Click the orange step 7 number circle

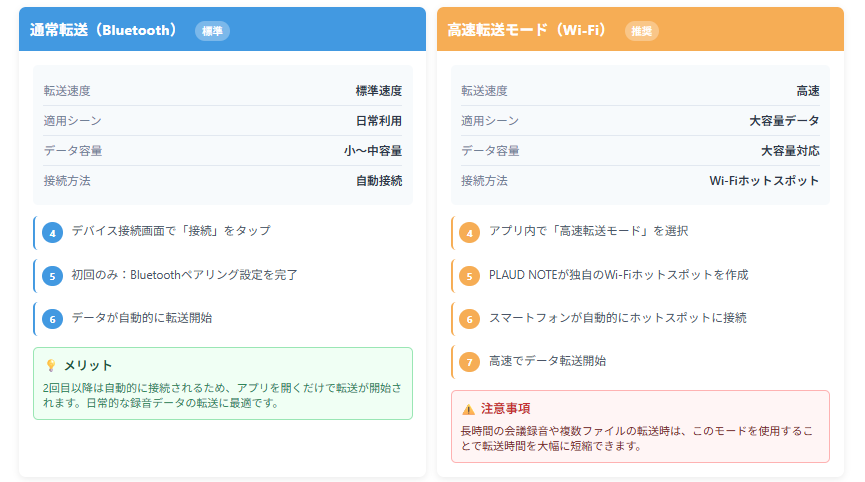470,362
